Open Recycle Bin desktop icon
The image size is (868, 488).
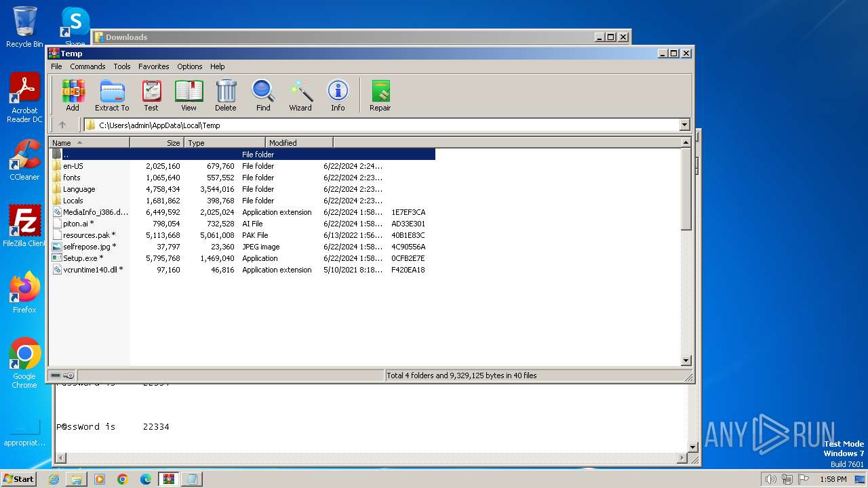24,27
